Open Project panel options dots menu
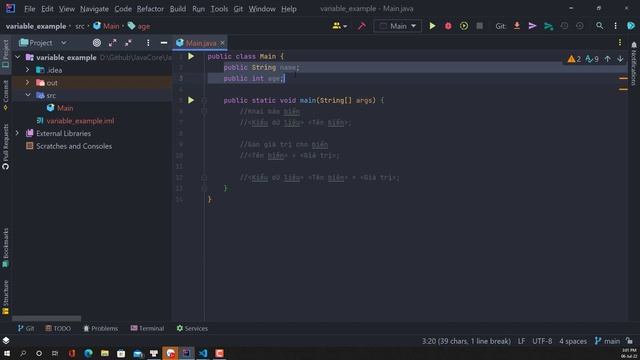Screen dimensions: 640x360 (x=148, y=43)
